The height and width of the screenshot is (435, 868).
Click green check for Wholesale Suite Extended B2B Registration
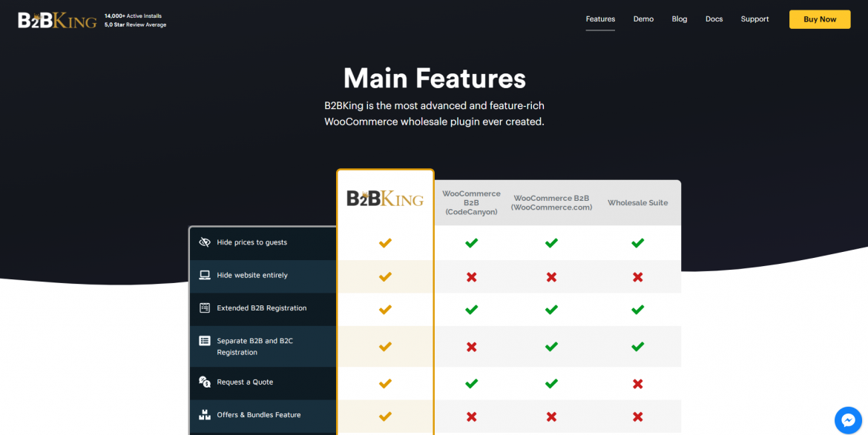tap(637, 310)
